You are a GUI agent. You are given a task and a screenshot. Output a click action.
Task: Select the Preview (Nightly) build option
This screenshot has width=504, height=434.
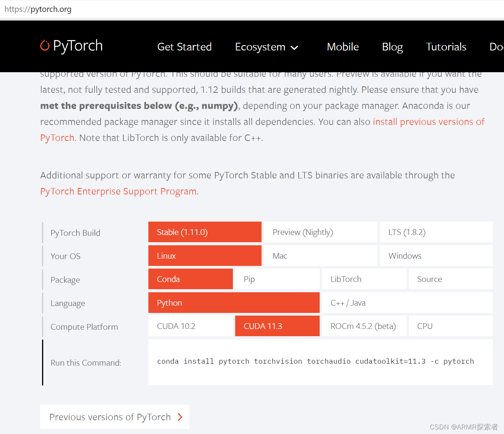tap(320, 232)
